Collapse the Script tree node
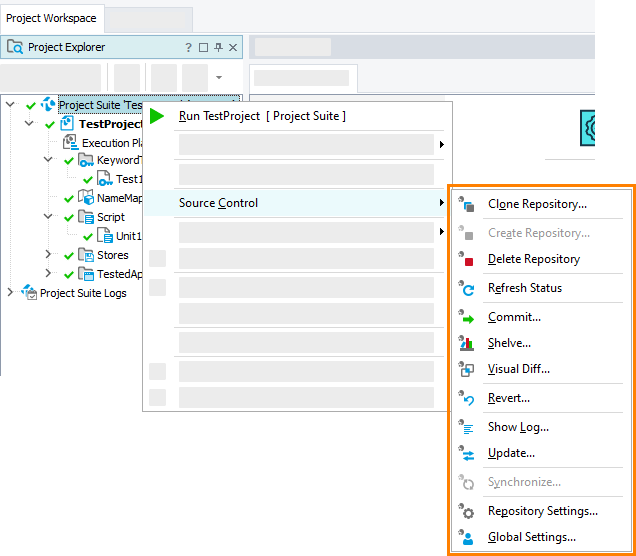This screenshot has height=556, width=636. click(48, 217)
